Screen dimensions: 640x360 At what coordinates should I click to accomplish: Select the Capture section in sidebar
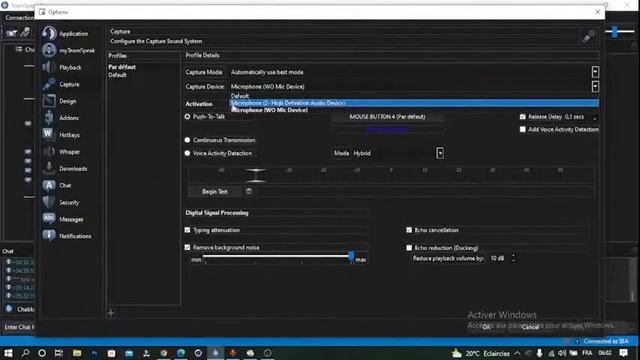pyautogui.click(x=61, y=84)
